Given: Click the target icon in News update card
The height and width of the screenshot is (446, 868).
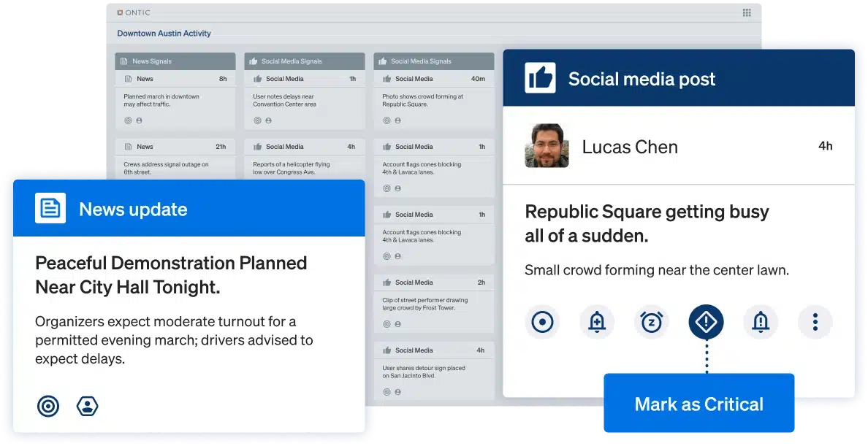Looking at the screenshot, I should [48, 406].
